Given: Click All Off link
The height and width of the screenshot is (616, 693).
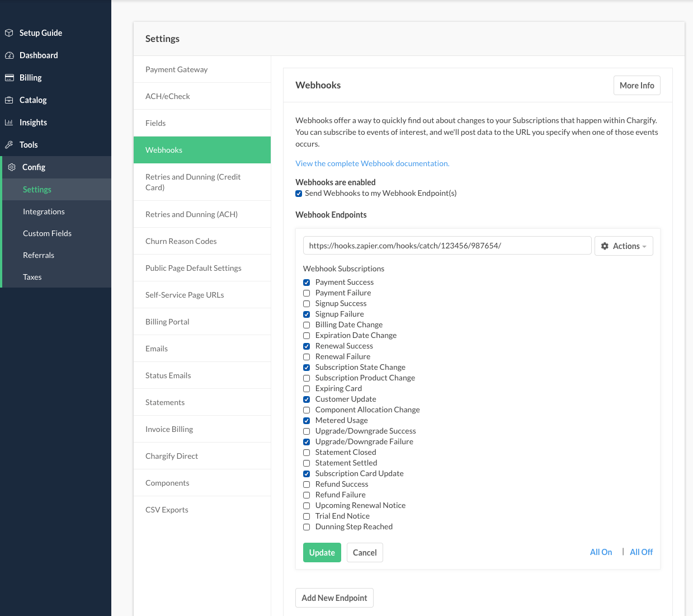Looking at the screenshot, I should point(641,552).
